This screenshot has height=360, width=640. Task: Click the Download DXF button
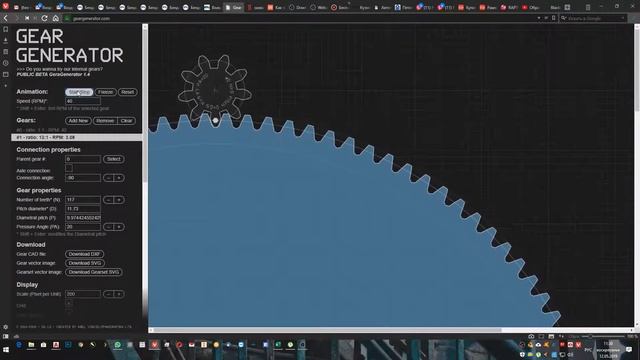84,254
